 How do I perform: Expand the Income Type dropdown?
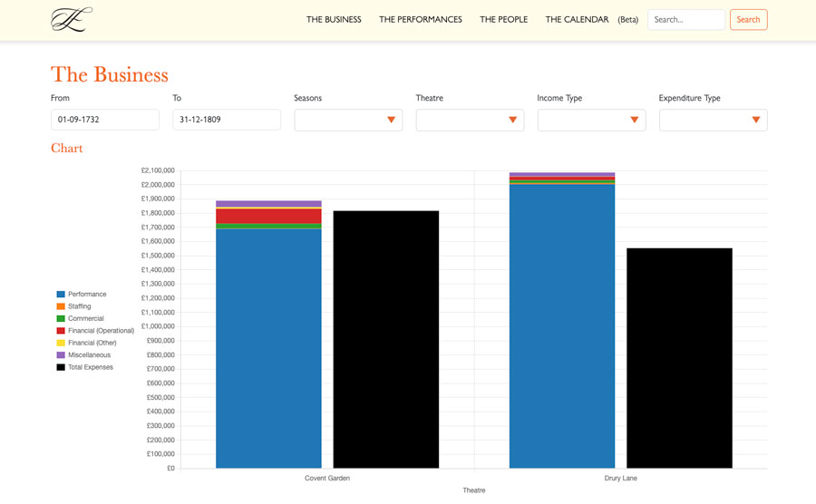click(591, 120)
